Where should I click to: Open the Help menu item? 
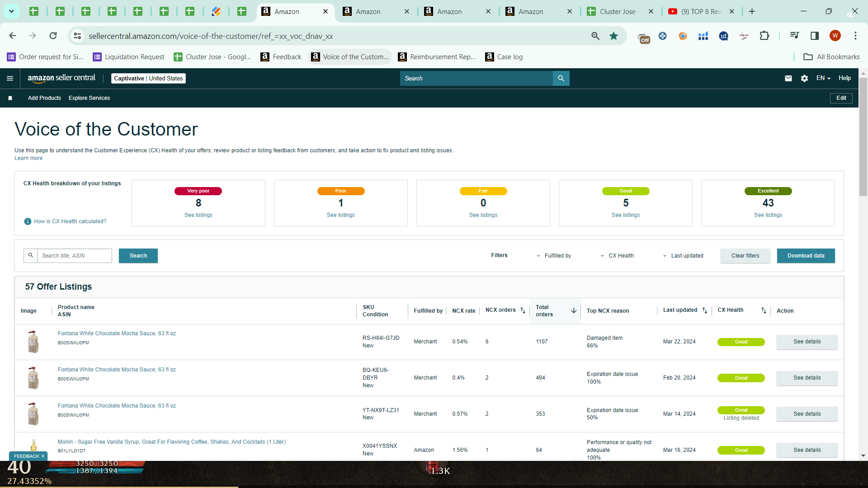pyautogui.click(x=844, y=78)
